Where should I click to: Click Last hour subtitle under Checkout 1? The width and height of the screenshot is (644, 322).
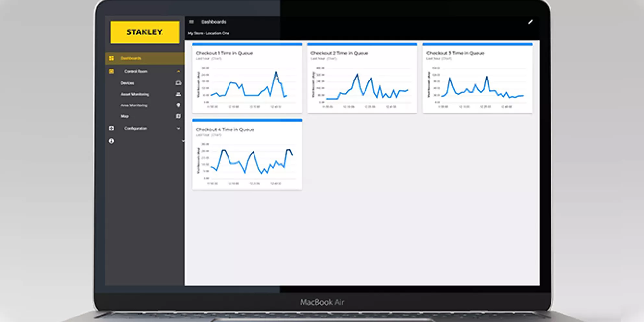208,59
